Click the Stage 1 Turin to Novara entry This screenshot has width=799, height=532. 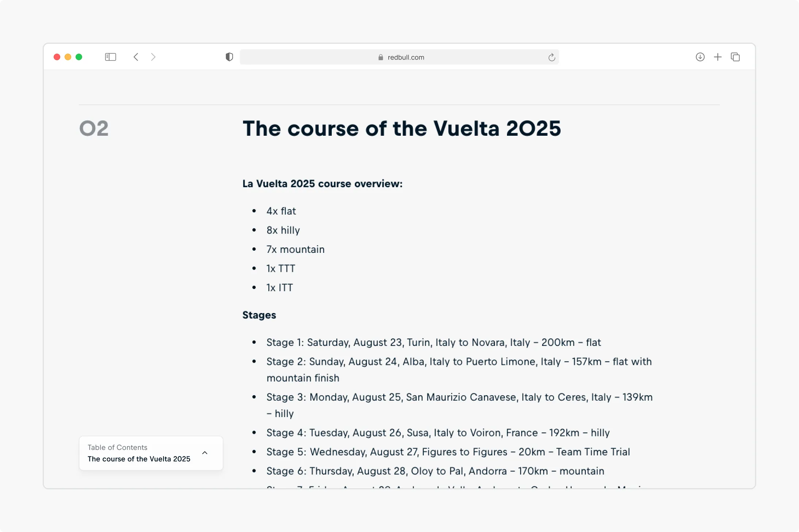tap(434, 342)
